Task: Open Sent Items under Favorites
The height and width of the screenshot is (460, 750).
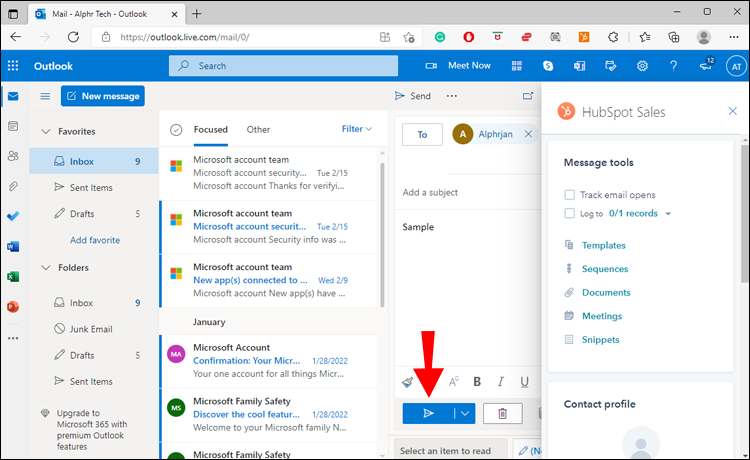Action: pyautogui.click(x=94, y=187)
